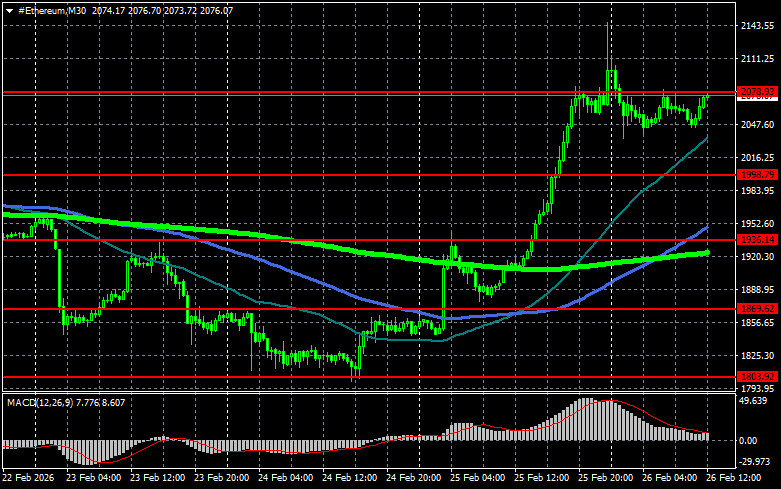The height and width of the screenshot is (489, 781).
Task: Click price scale value 1983.95
Action: point(757,191)
